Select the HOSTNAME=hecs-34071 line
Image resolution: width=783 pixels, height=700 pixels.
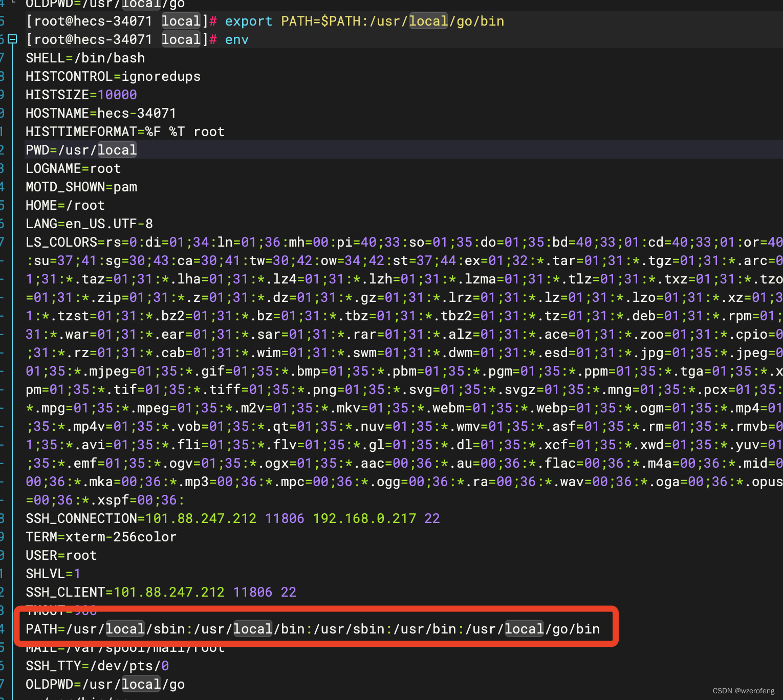pyautogui.click(x=101, y=114)
